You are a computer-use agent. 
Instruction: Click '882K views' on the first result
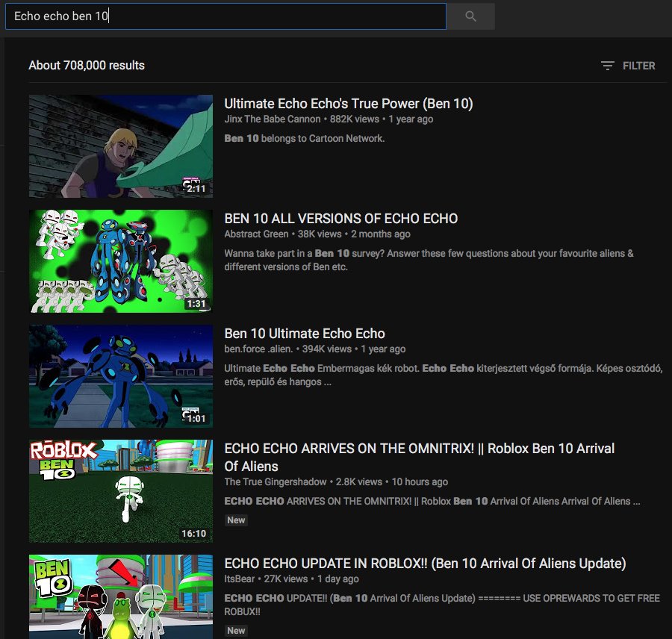point(355,119)
